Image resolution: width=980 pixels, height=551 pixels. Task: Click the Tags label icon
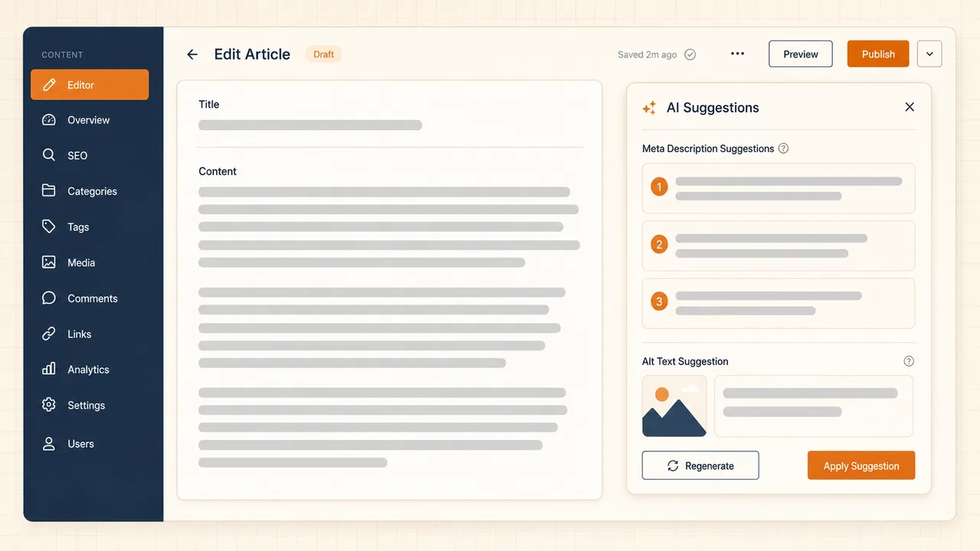[x=49, y=227]
